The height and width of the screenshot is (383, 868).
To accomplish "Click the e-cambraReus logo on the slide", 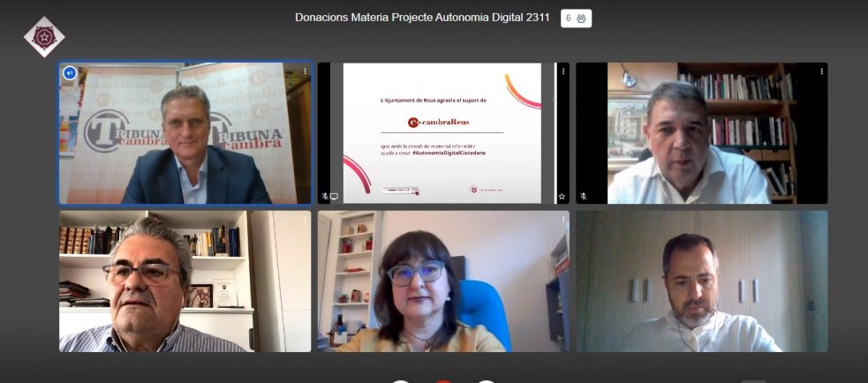I will [439, 122].
